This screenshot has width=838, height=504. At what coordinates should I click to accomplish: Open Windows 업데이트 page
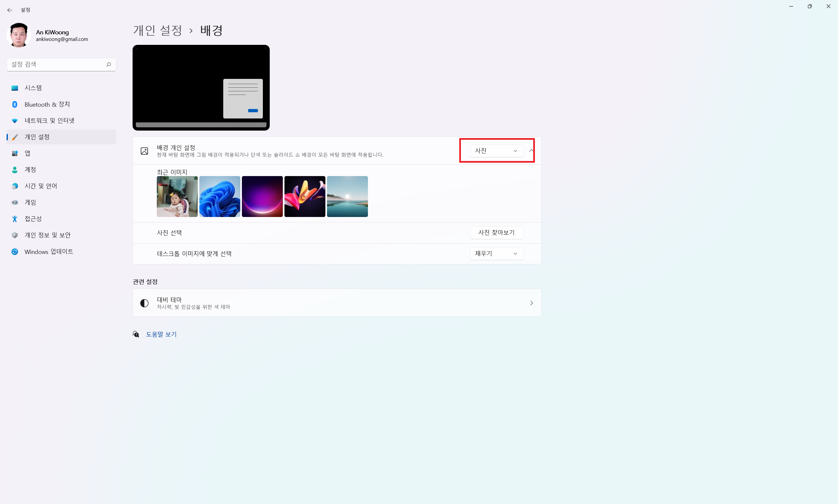click(48, 252)
